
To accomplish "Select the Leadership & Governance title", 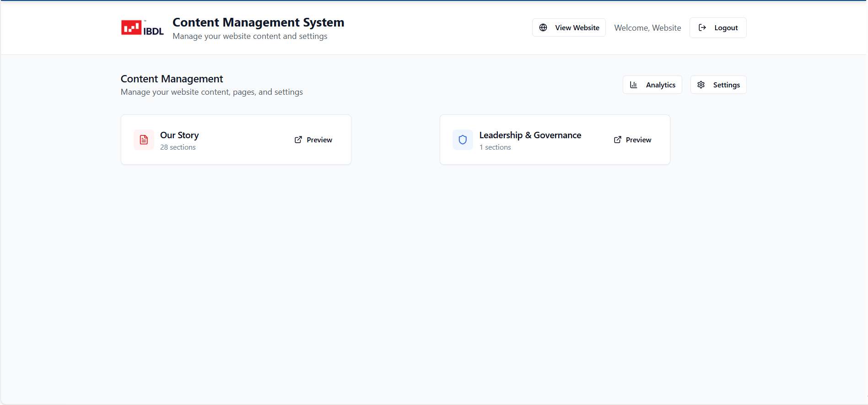I will (530, 135).
